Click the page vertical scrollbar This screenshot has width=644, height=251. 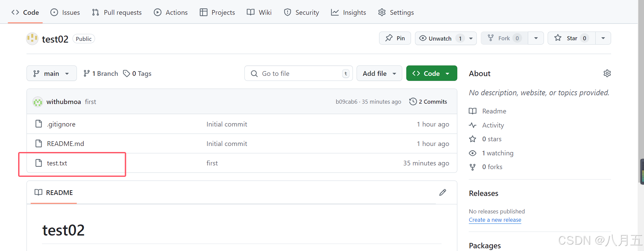pos(641,92)
